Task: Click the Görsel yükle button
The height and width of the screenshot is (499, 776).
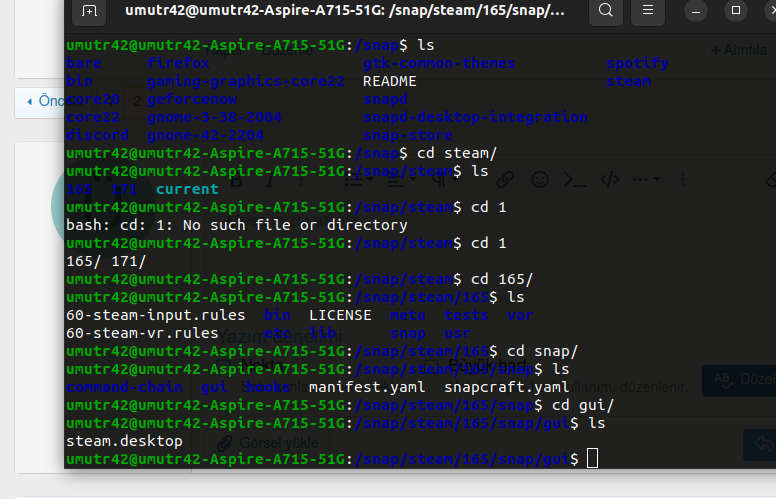Action: (267, 443)
